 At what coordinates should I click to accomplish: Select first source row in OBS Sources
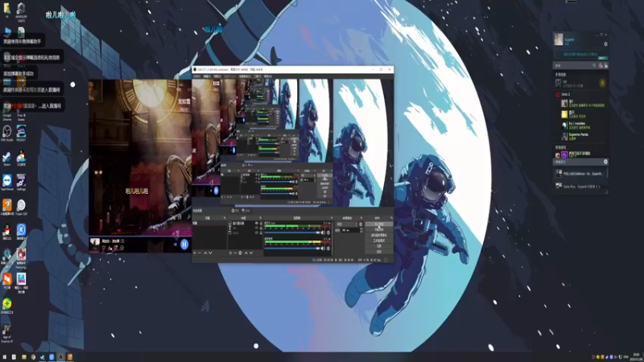coord(246,224)
